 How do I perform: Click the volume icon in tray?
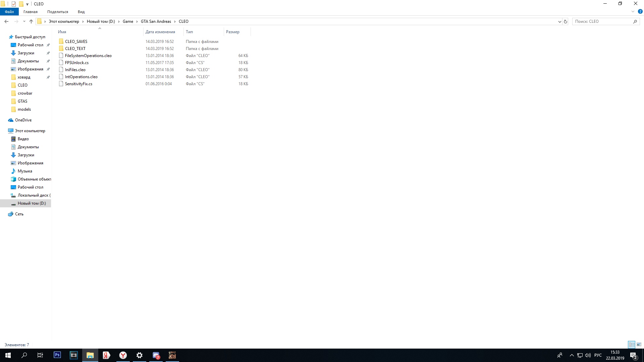(588, 355)
